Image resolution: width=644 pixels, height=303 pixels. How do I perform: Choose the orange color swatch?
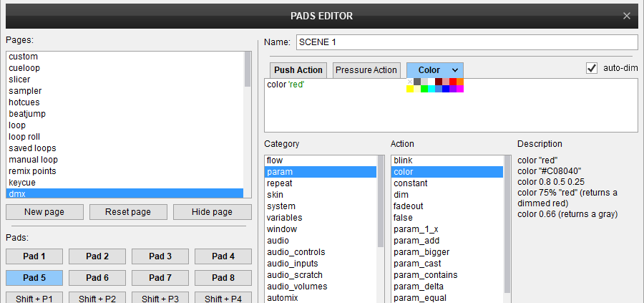pyautogui.click(x=460, y=82)
